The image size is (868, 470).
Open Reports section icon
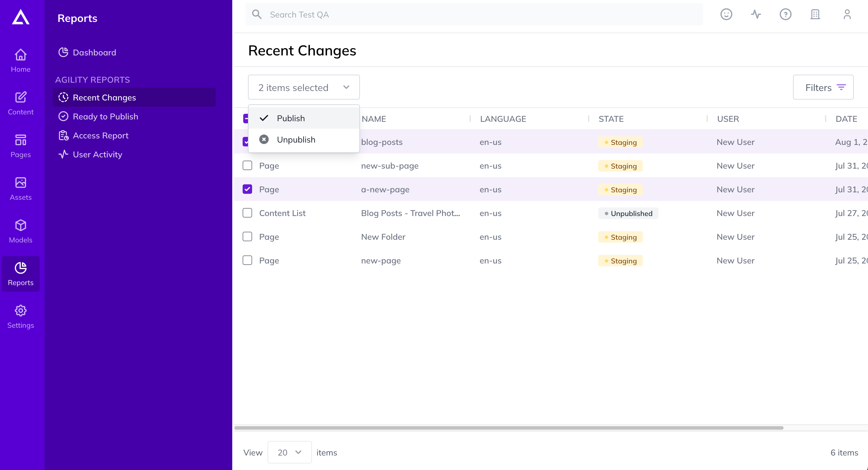20,268
